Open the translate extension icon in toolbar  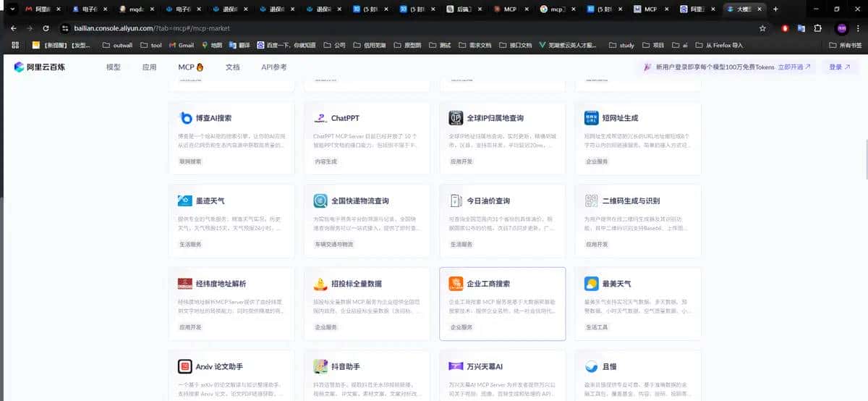tap(801, 28)
